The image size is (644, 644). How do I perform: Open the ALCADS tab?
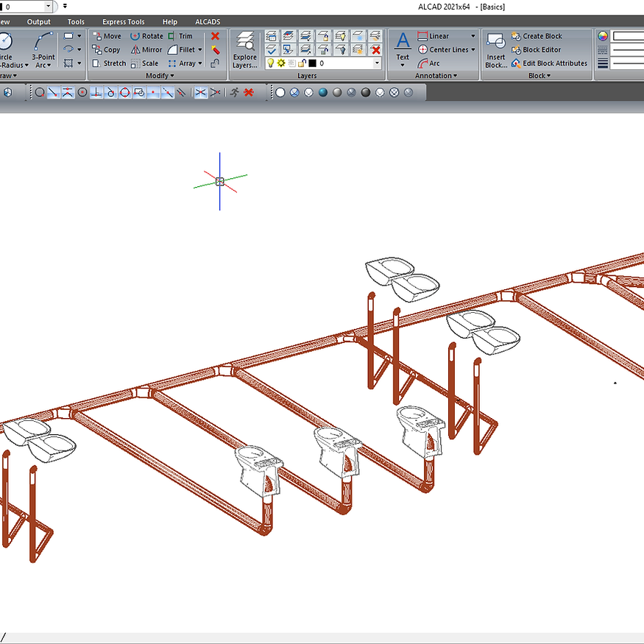tap(208, 22)
